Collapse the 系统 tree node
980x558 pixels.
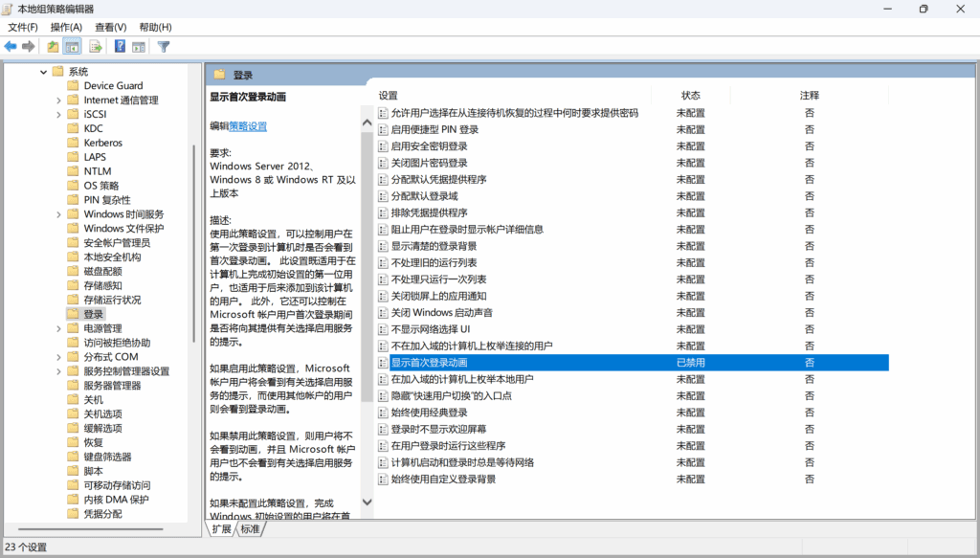(x=43, y=72)
